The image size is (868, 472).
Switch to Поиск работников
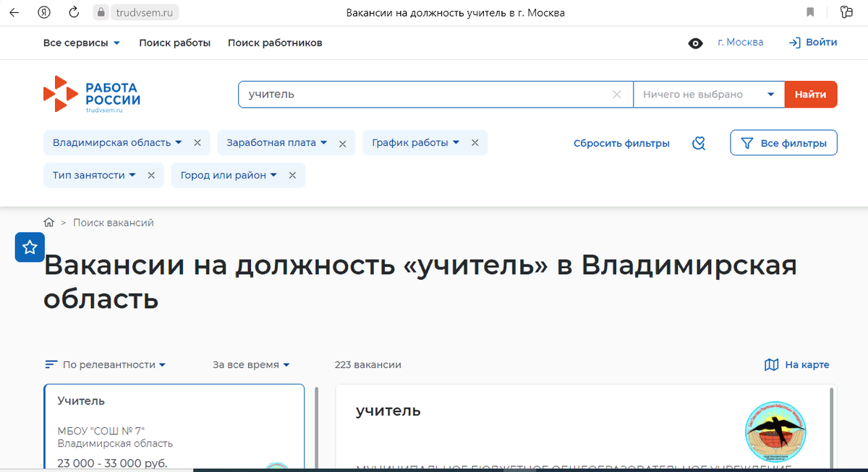coord(275,43)
